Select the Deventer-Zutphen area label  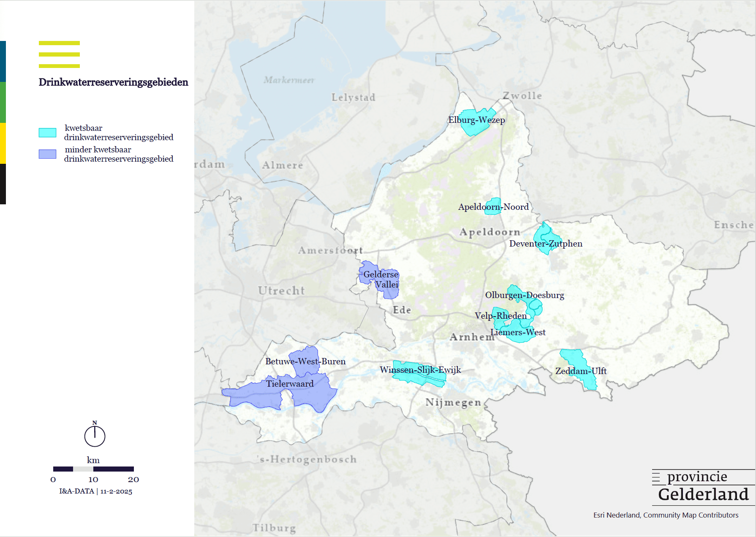coord(546,244)
